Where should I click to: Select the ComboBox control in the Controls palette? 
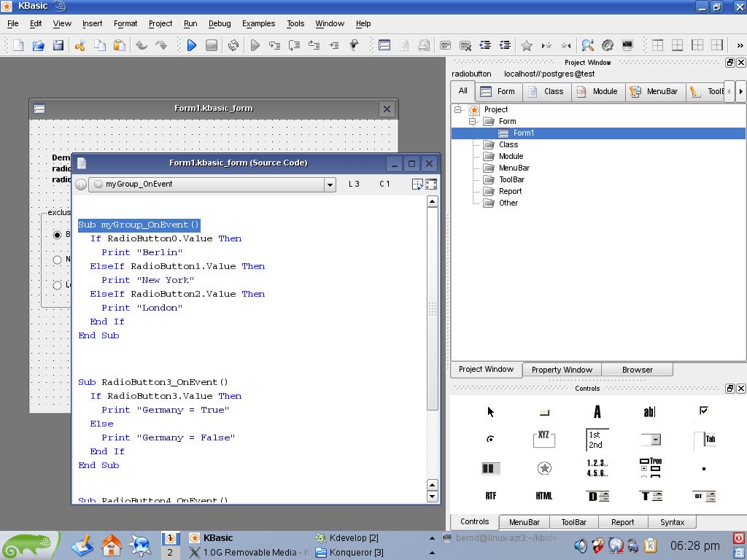coord(649,439)
